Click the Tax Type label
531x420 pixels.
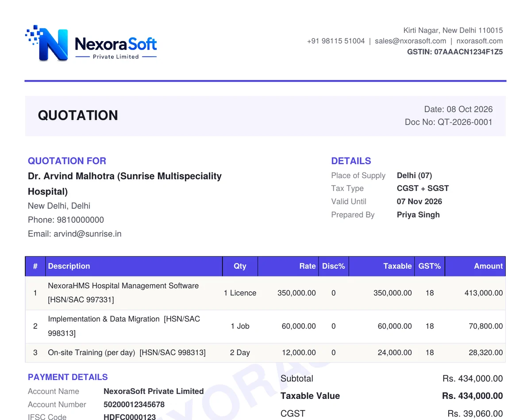(347, 188)
